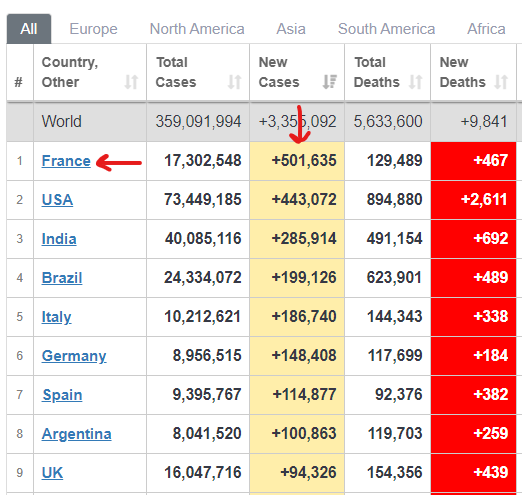Screen dimensions: 522x495
Task: Switch to the Europe tab
Action: tap(93, 29)
